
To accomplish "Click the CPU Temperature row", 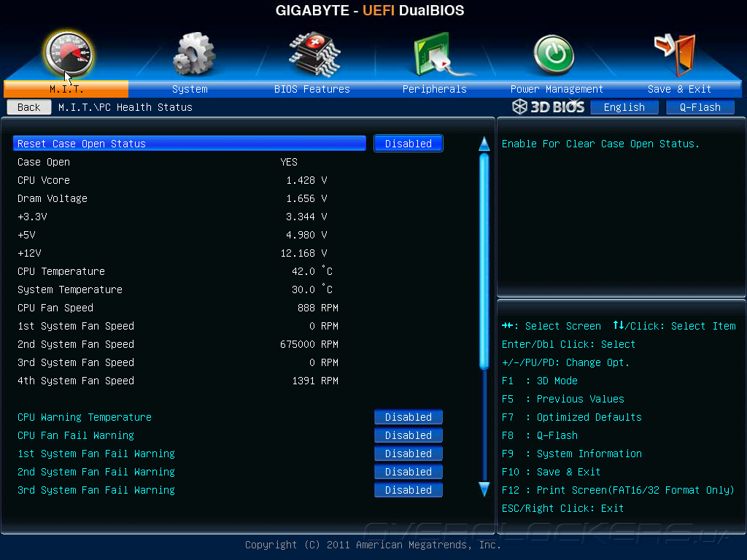I will (190, 271).
